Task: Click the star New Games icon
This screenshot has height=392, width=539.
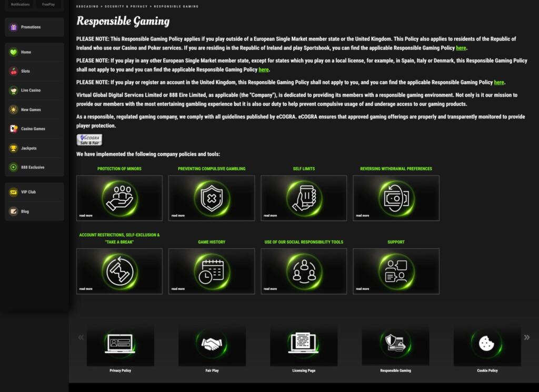Action: (13, 109)
